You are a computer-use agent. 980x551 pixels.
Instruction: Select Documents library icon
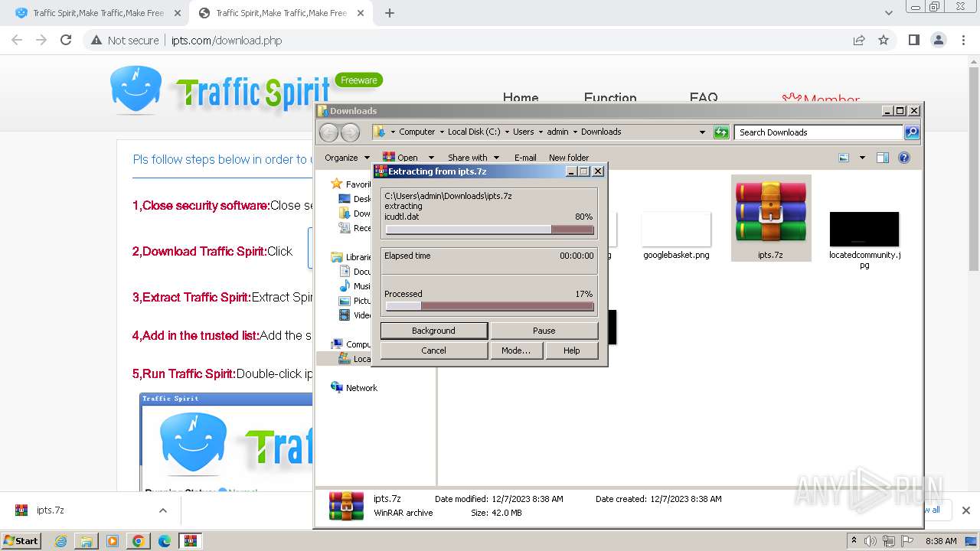point(345,272)
